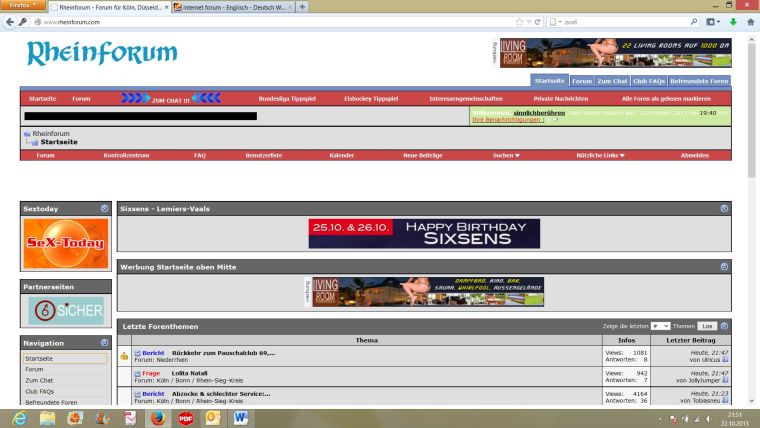Image resolution: width=760 pixels, height=428 pixels.
Task: Collapse the Letzte Forenthemen panel icon
Action: (x=724, y=326)
